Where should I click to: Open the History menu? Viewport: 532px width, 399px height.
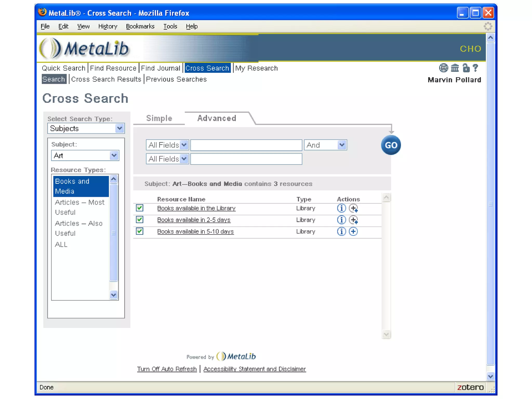tap(108, 26)
